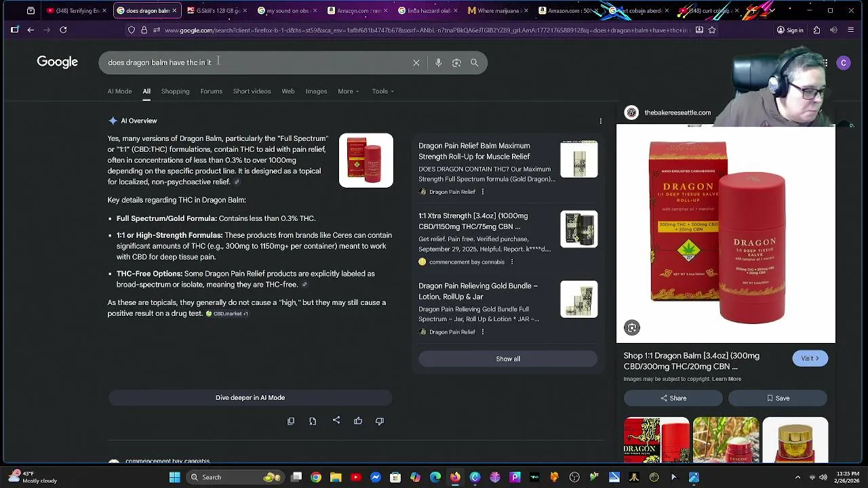This screenshot has height=488, width=868.
Task: Click Dive deeper in AI Mode
Action: pos(250,398)
